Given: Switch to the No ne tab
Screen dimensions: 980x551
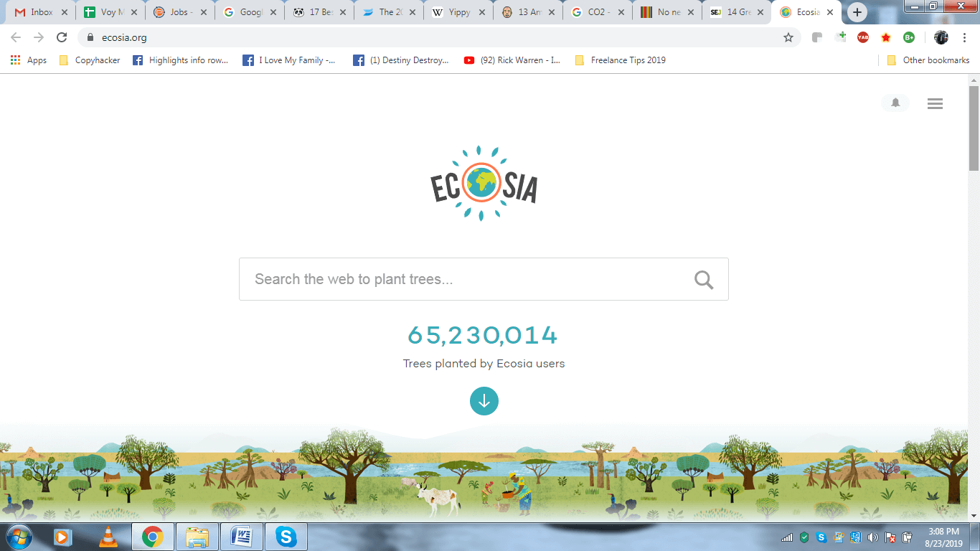Looking at the screenshot, I should [666, 12].
